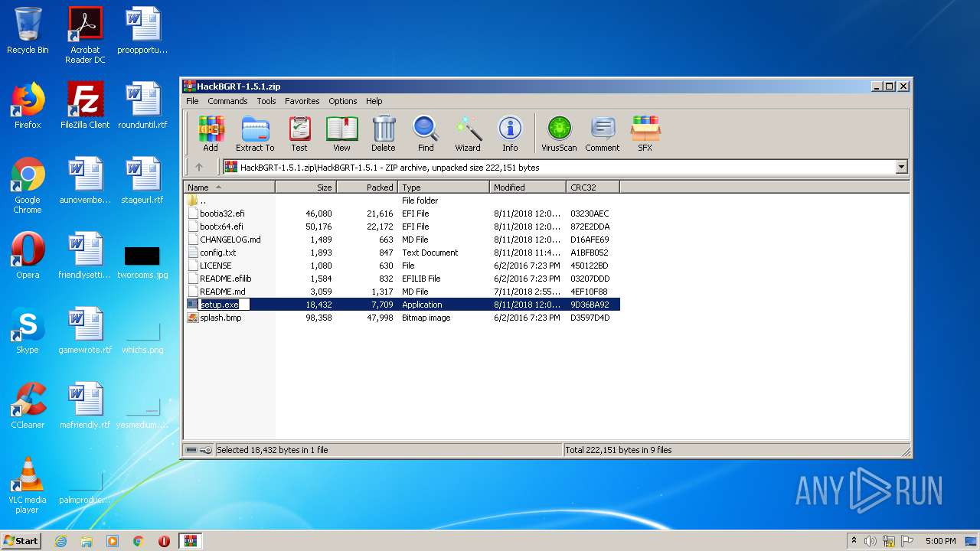The height and width of the screenshot is (551, 980).
Task: Select gamewrote.rtf desktop document
Action: pos(85,331)
